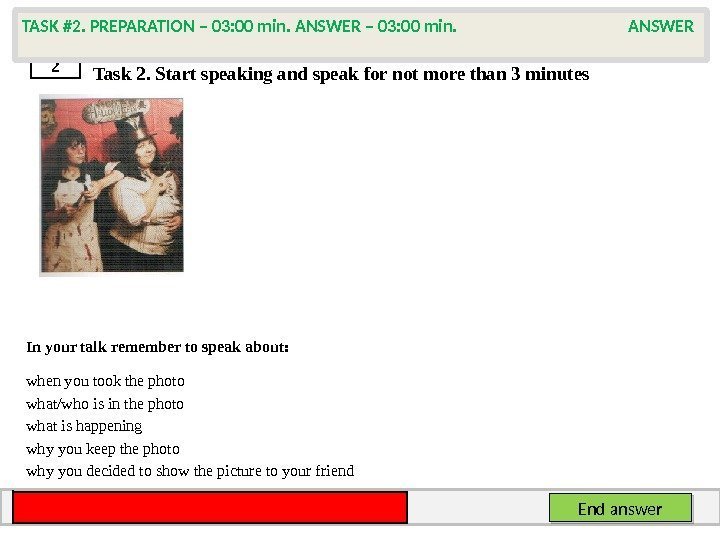Select the ANSWER – 03:00 min. timer text
This screenshot has height=540, width=720.
376,27
